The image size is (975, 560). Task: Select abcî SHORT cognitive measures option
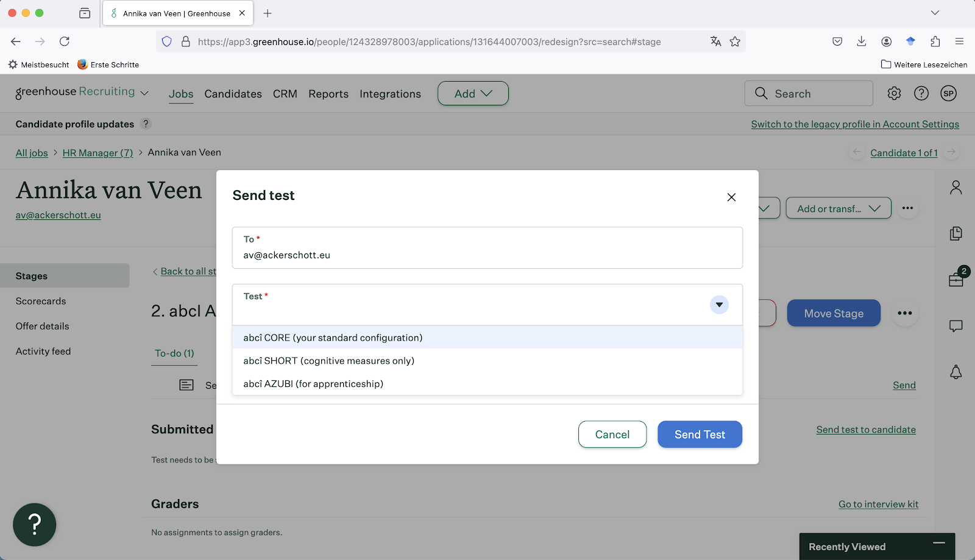pyautogui.click(x=487, y=361)
